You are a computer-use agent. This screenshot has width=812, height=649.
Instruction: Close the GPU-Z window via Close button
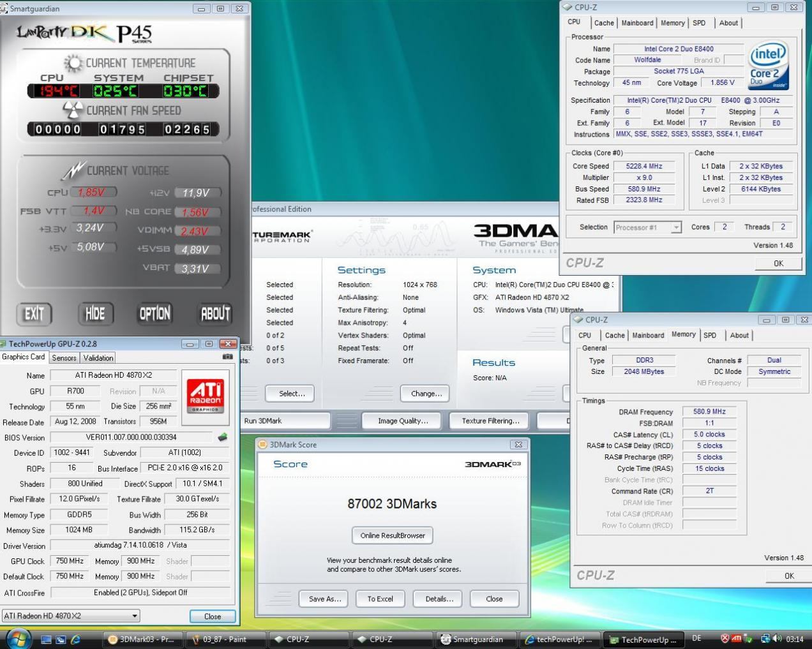(x=213, y=616)
